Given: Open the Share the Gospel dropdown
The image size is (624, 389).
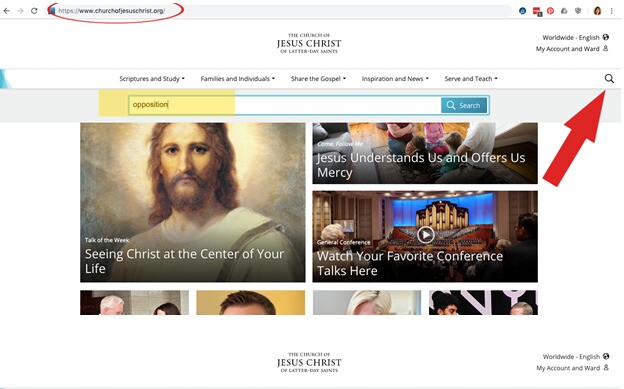Looking at the screenshot, I should tap(318, 79).
